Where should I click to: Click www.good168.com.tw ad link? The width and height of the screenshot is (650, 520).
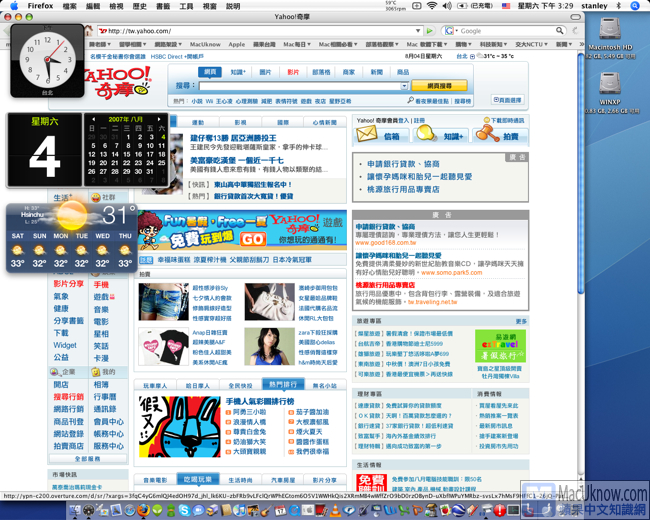[x=386, y=243]
